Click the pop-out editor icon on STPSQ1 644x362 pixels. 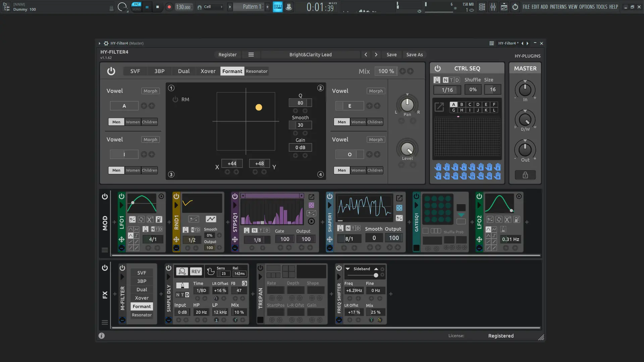coord(312,197)
